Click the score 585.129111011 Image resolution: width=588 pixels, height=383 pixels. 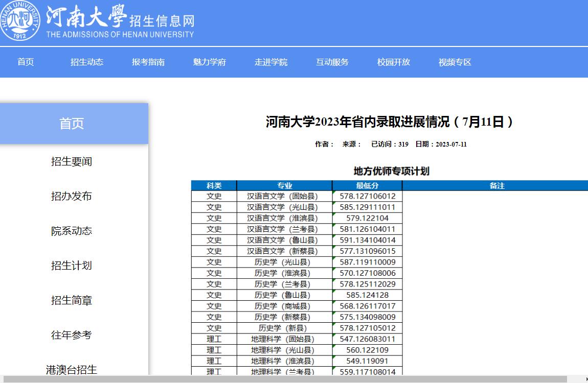click(368, 207)
